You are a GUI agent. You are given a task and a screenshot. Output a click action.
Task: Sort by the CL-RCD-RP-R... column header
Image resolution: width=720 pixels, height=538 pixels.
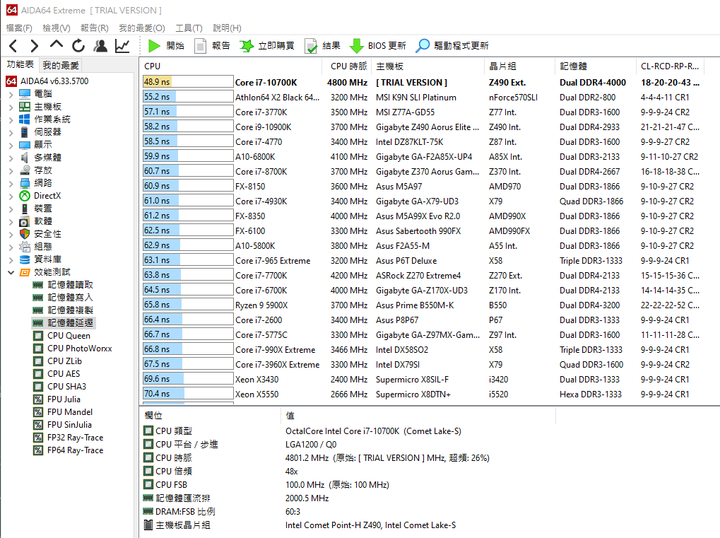[x=670, y=66]
